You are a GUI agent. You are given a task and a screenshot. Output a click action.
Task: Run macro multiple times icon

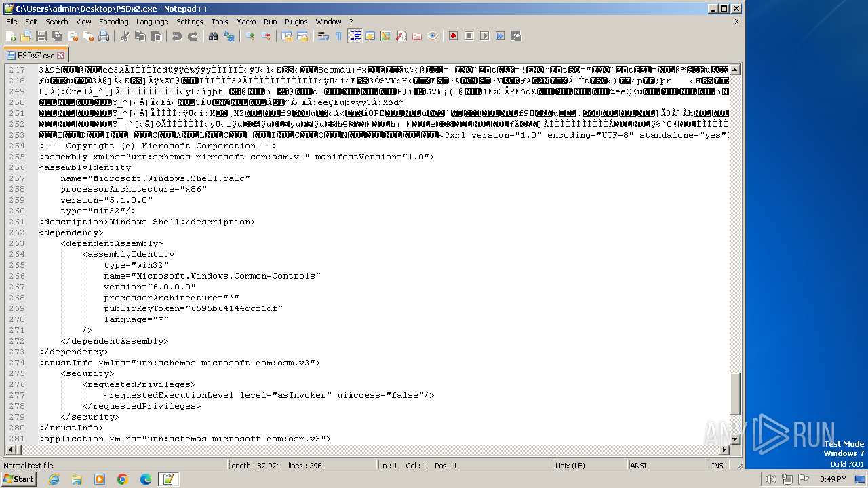point(500,36)
